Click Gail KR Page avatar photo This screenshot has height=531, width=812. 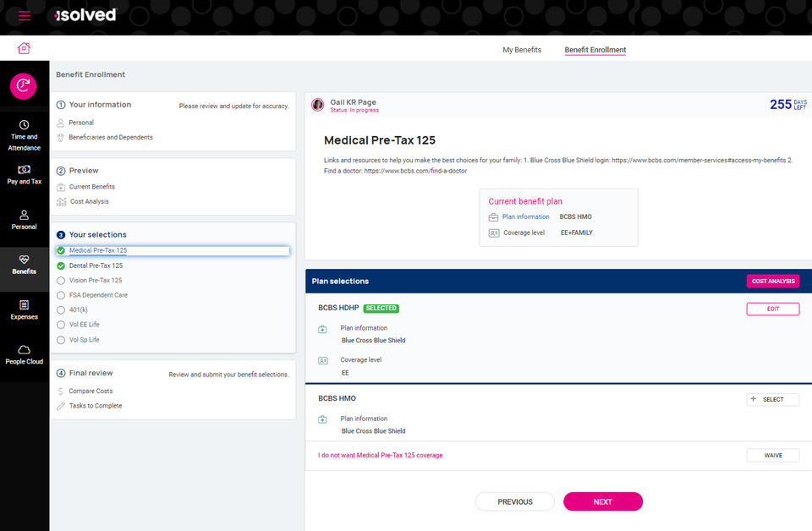click(317, 105)
